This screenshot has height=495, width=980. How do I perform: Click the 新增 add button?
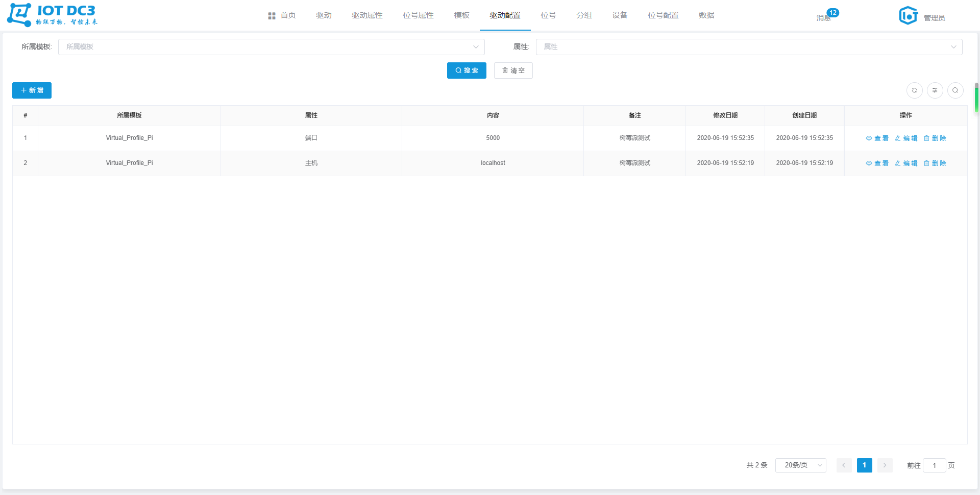tap(32, 90)
